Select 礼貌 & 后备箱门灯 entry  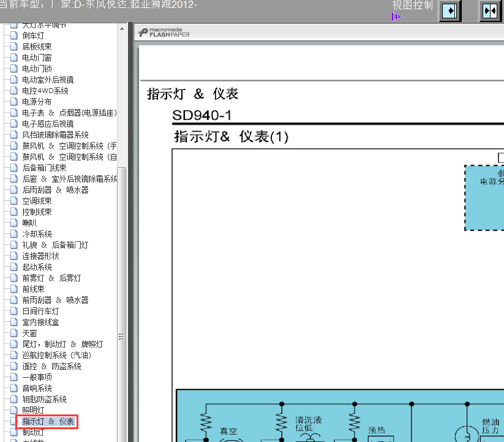(55, 245)
